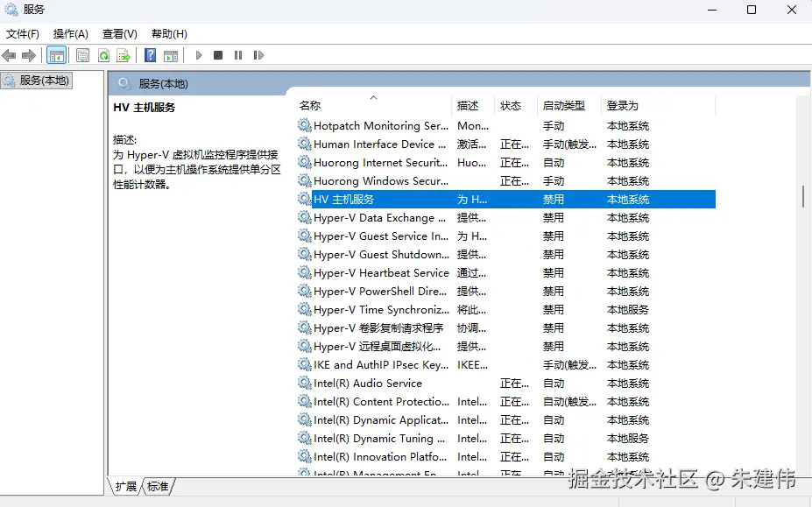Viewport: 812px width, 507px height.
Task: Open the 查看(V) menu
Action: pyautogui.click(x=120, y=34)
